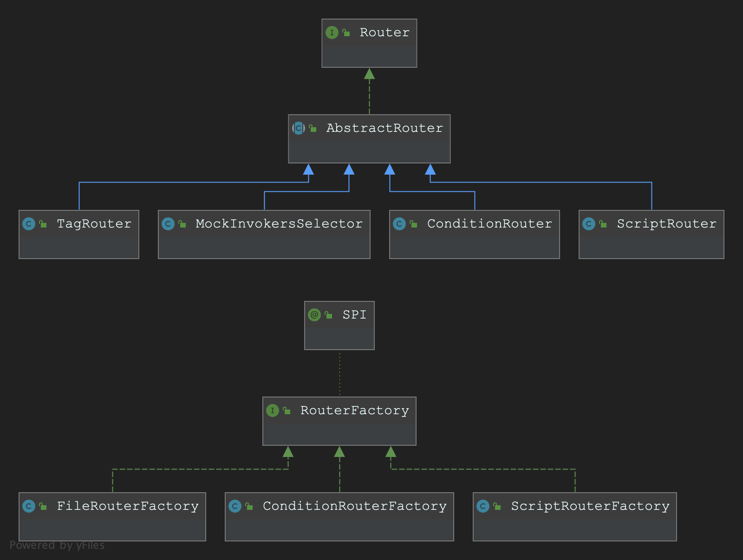
Task: Click the class icon on ConditionRouterFactory node
Action: coord(235,506)
